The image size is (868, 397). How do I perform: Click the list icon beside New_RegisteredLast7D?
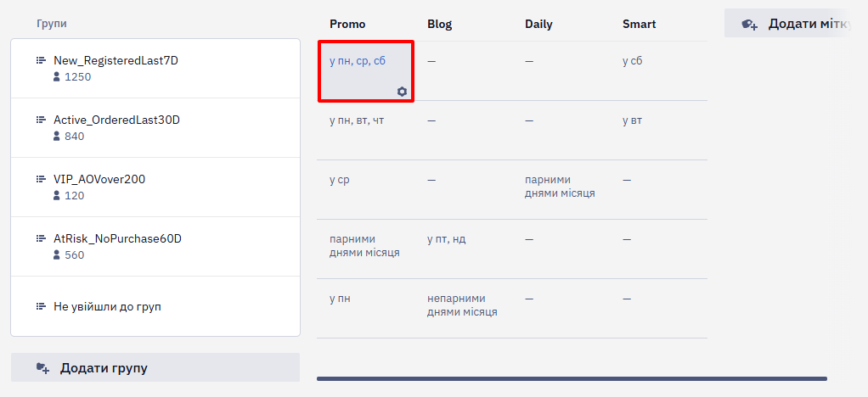[x=41, y=60]
